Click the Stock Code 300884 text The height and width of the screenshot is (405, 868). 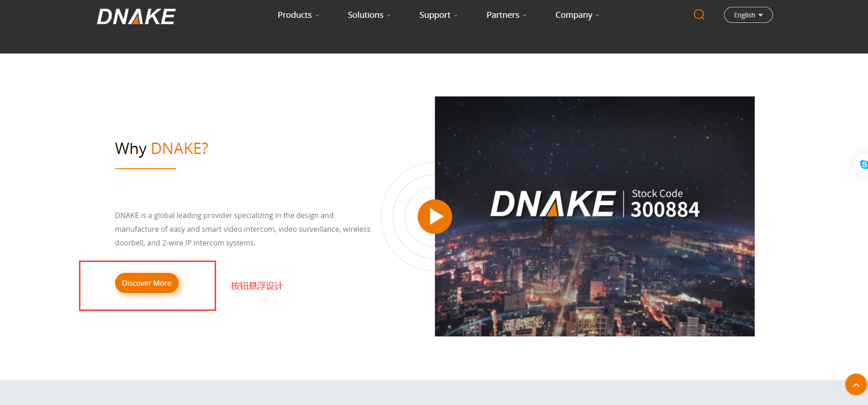(665, 204)
